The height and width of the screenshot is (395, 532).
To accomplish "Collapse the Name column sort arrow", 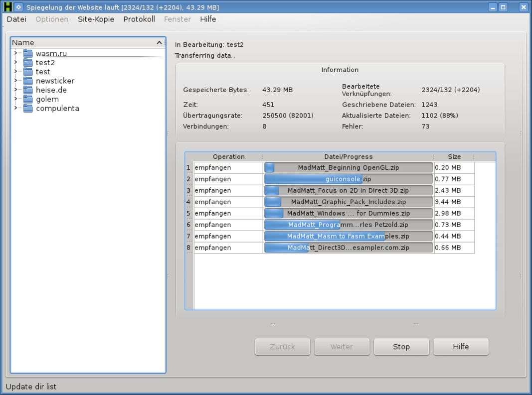I will tap(159, 43).
